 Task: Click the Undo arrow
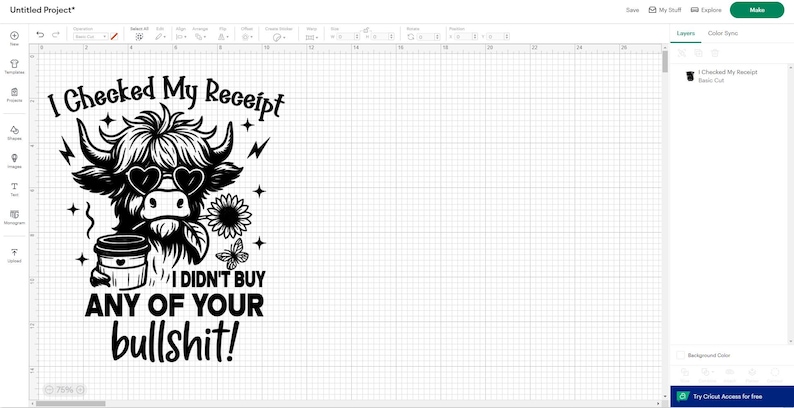click(x=40, y=34)
